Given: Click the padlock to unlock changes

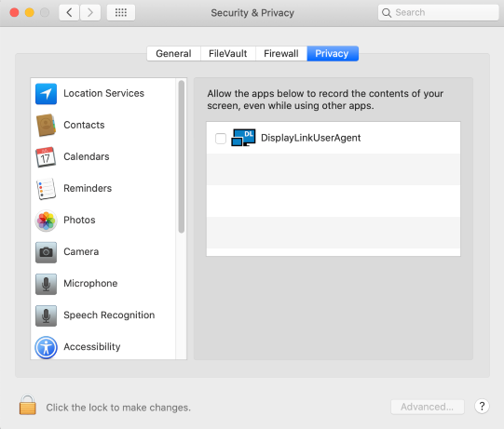Looking at the screenshot, I should tap(28, 405).
